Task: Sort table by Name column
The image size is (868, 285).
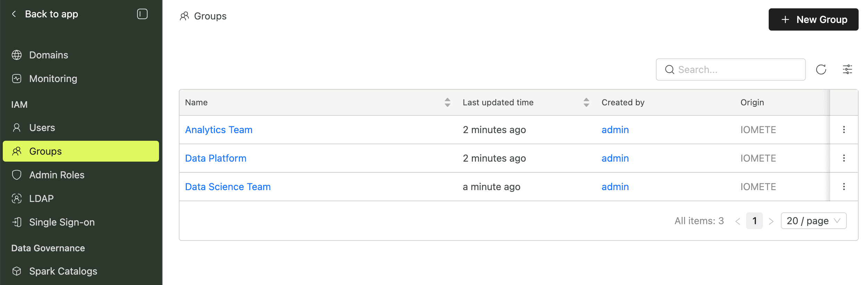Action: [447, 102]
